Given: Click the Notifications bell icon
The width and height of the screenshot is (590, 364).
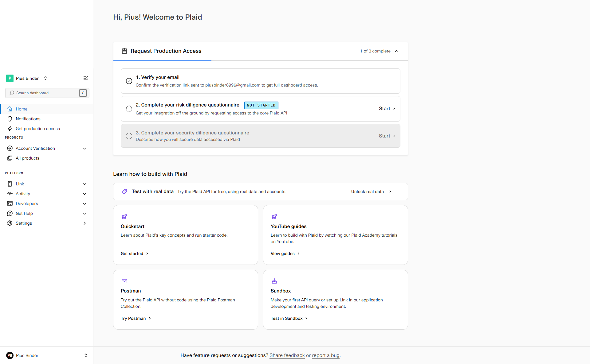Looking at the screenshot, I should [10, 119].
